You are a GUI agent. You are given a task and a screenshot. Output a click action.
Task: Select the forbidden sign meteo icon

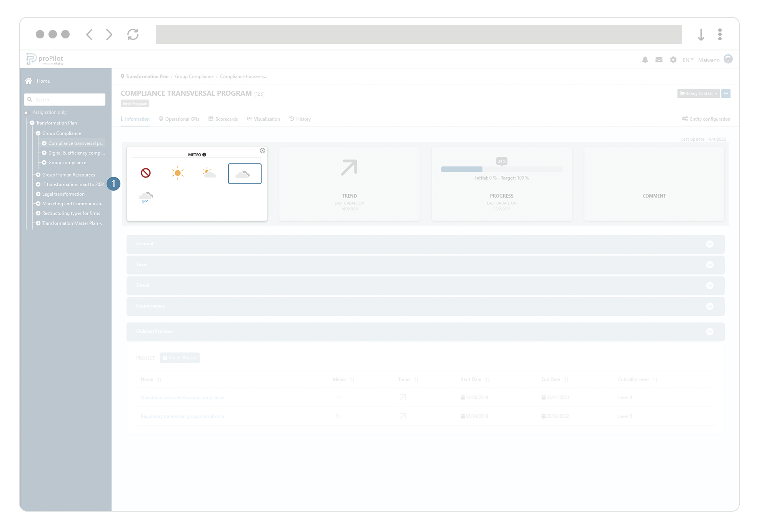pyautogui.click(x=146, y=173)
